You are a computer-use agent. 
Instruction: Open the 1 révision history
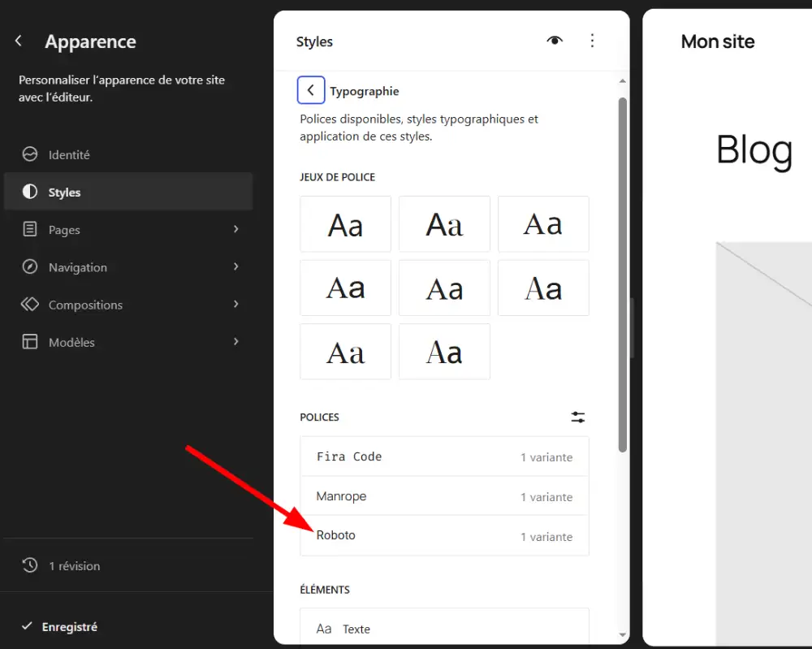(x=128, y=565)
